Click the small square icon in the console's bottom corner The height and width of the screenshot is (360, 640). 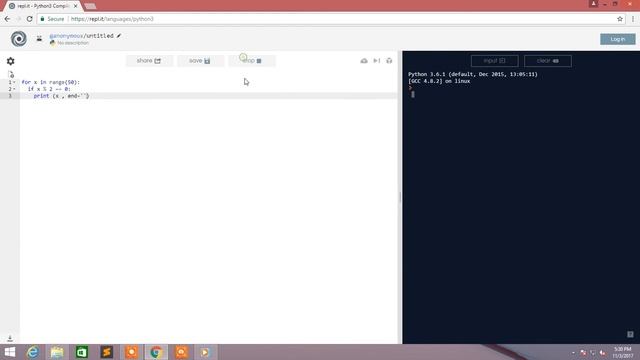pos(630,334)
